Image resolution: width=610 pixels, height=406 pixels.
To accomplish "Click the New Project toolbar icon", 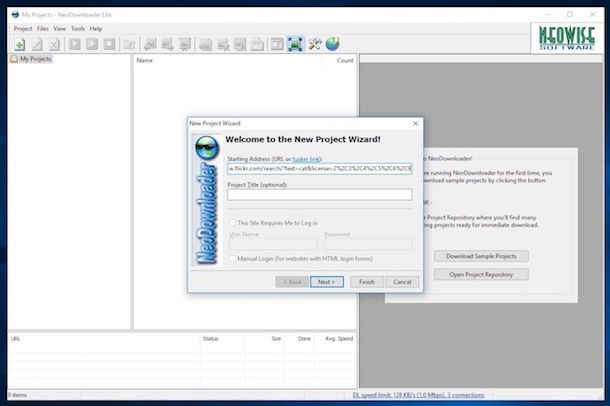I will (19, 44).
